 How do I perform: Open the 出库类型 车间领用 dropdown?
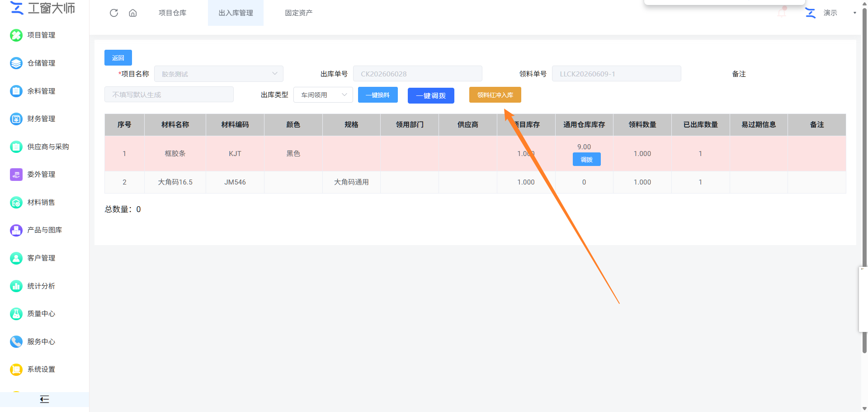click(x=323, y=95)
